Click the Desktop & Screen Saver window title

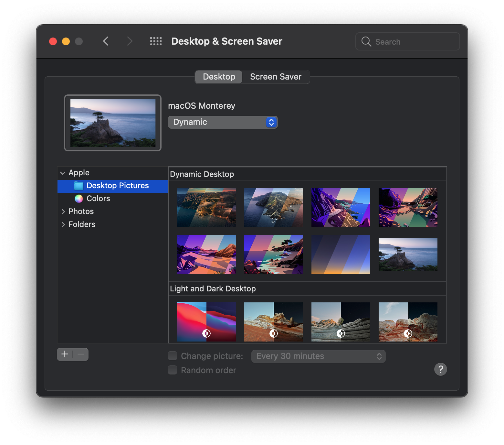(x=227, y=41)
